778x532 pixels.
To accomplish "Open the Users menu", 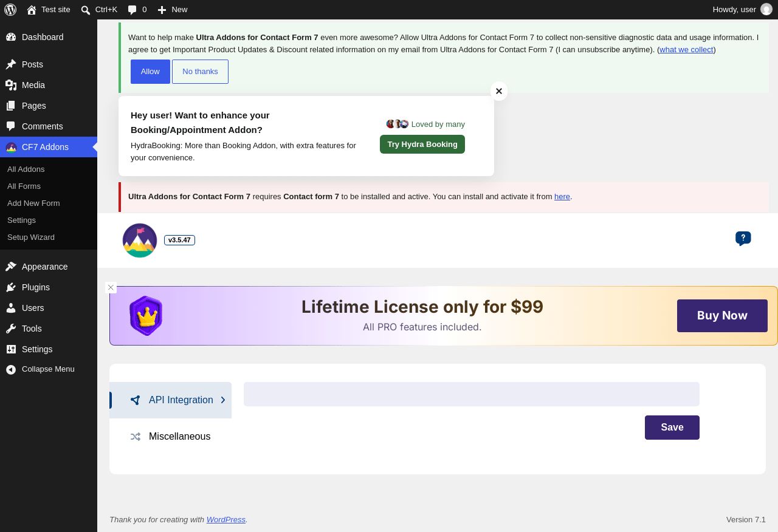I will pyautogui.click(x=49, y=308).
